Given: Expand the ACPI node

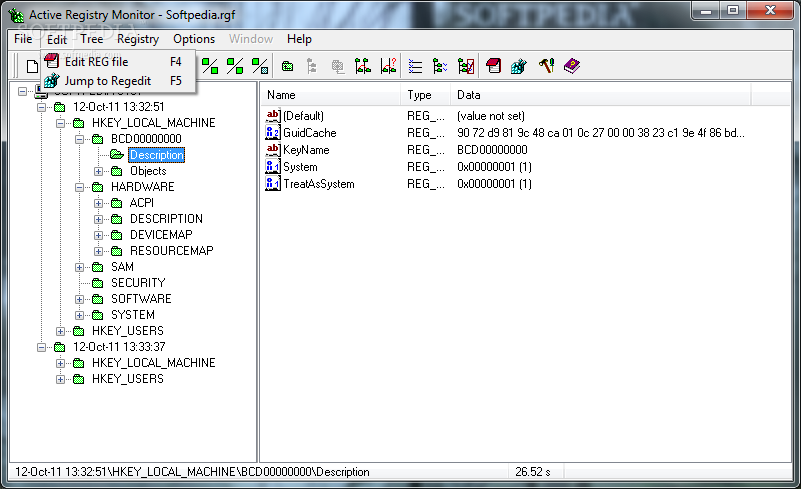Looking at the screenshot, I should [98, 203].
